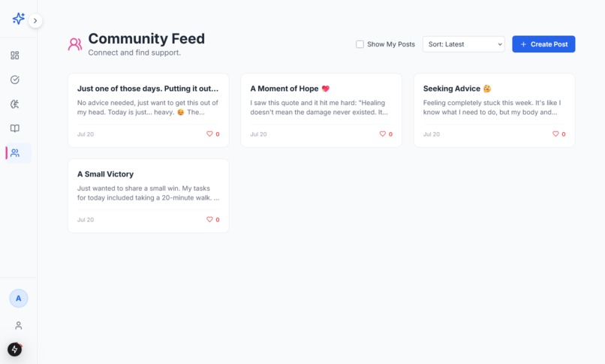Open the profile person icon in sidebar
605x364 pixels.
(x=19, y=326)
